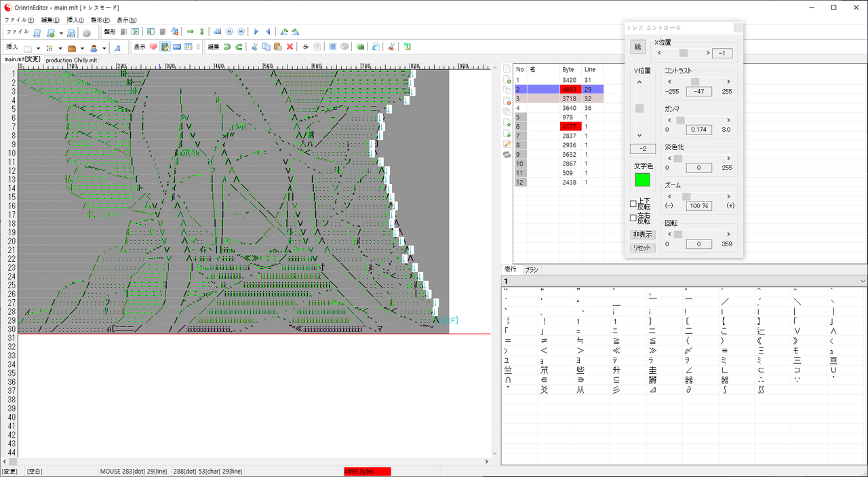Click the strikethrough S icon
This screenshot has width=868, height=477.
coord(305,47)
